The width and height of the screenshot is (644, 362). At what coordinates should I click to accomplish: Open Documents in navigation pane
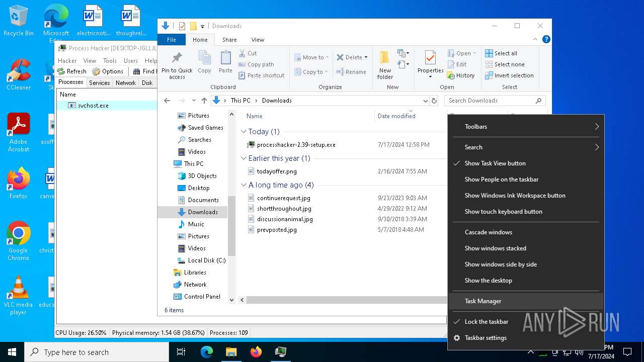tap(203, 200)
